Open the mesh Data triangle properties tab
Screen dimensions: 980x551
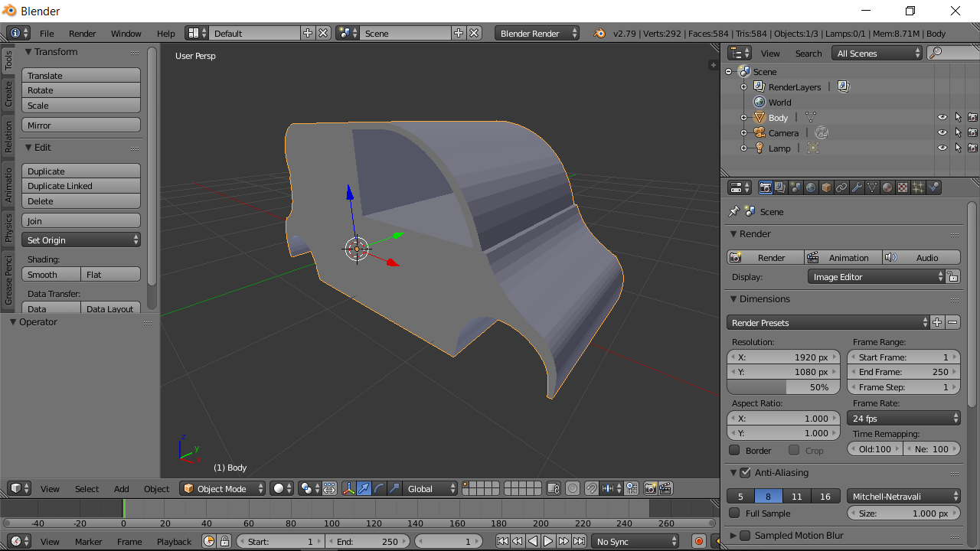click(x=872, y=187)
